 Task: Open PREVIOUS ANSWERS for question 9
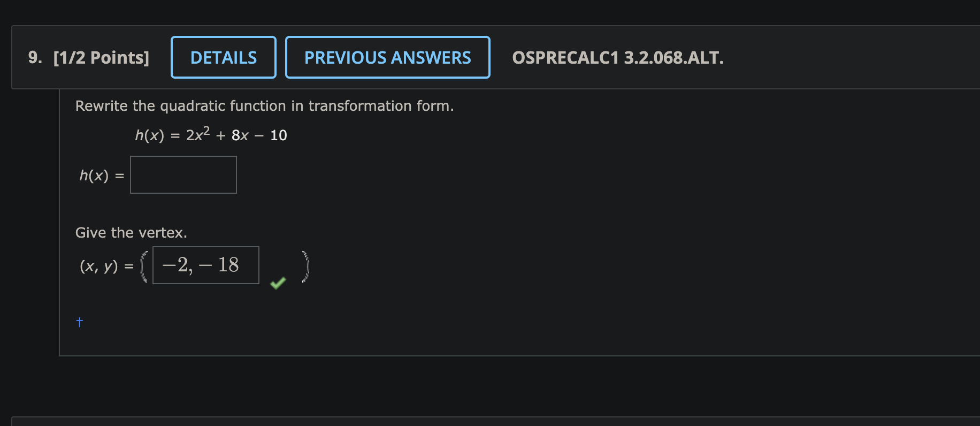click(x=387, y=57)
